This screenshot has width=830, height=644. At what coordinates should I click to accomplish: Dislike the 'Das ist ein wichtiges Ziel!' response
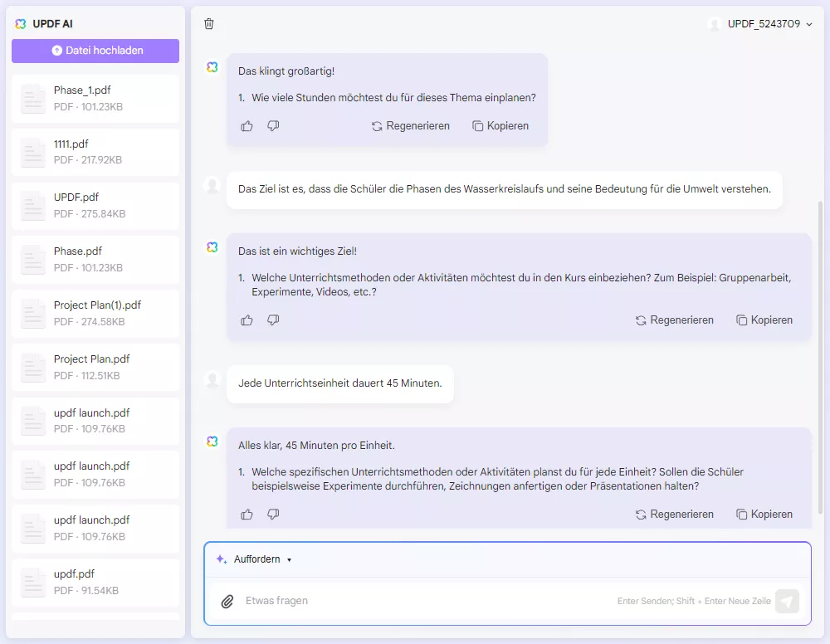273,320
